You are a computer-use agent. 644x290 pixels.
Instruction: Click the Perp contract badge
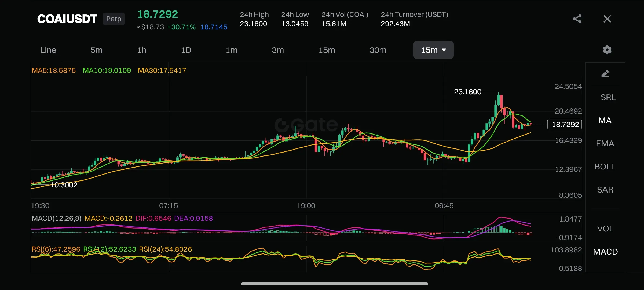click(x=114, y=19)
